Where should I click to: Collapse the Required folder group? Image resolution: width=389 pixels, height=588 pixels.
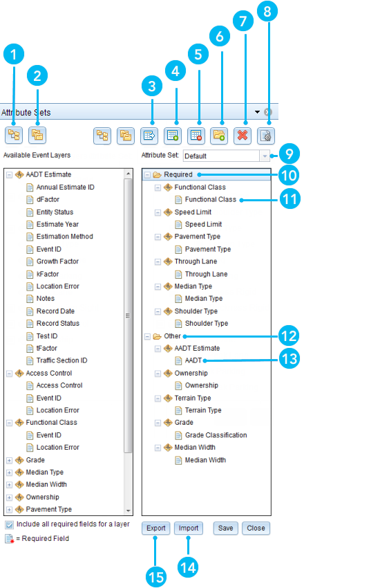147,175
